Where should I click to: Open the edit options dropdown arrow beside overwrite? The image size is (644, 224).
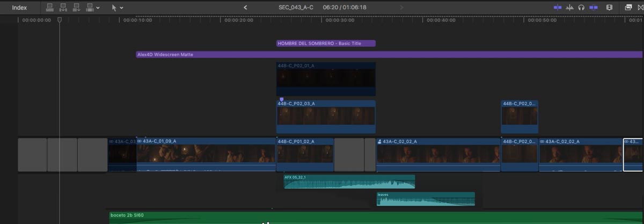coord(98,8)
